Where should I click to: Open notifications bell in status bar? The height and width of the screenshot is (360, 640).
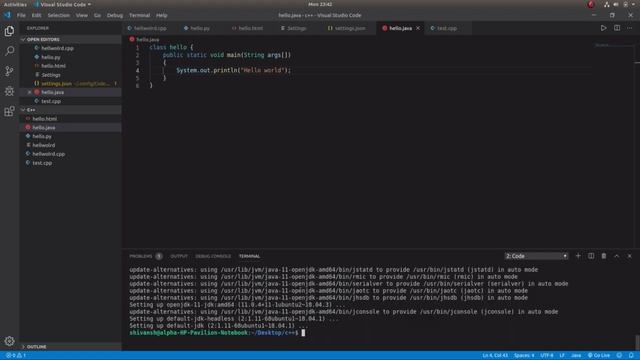631,356
